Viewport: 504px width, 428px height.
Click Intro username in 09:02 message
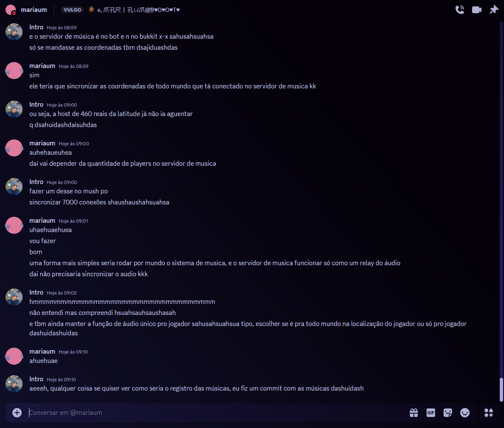[x=36, y=292]
